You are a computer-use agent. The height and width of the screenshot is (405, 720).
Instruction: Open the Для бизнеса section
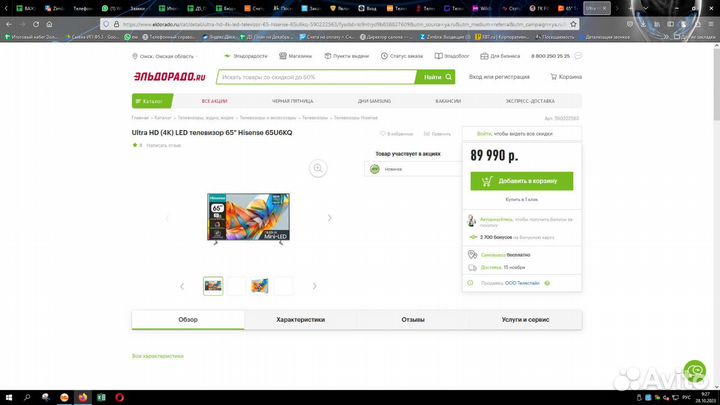coord(500,56)
